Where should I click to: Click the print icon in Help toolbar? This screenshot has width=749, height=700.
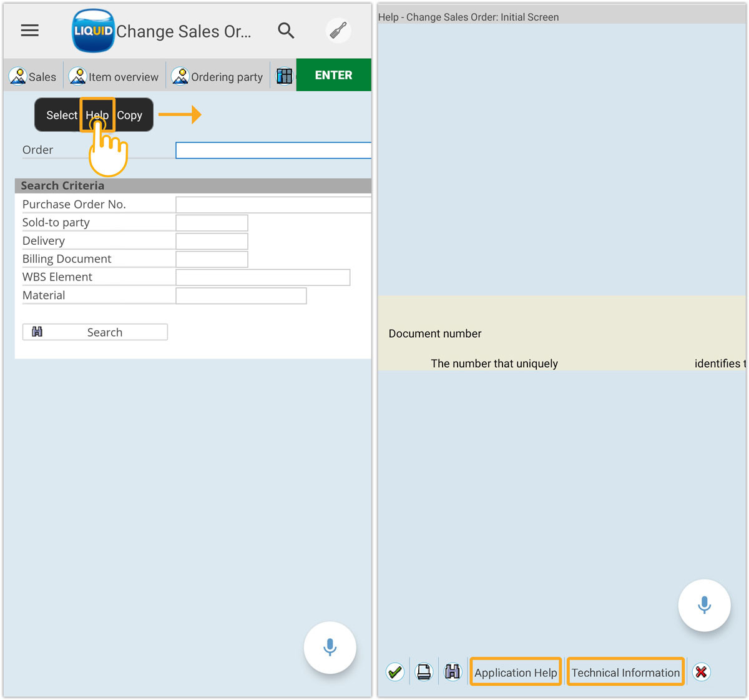click(424, 672)
